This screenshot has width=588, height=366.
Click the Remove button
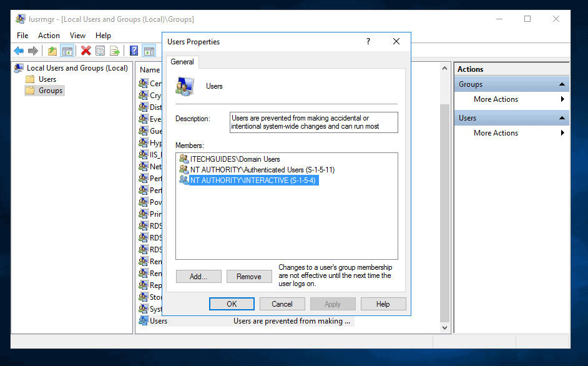point(249,277)
